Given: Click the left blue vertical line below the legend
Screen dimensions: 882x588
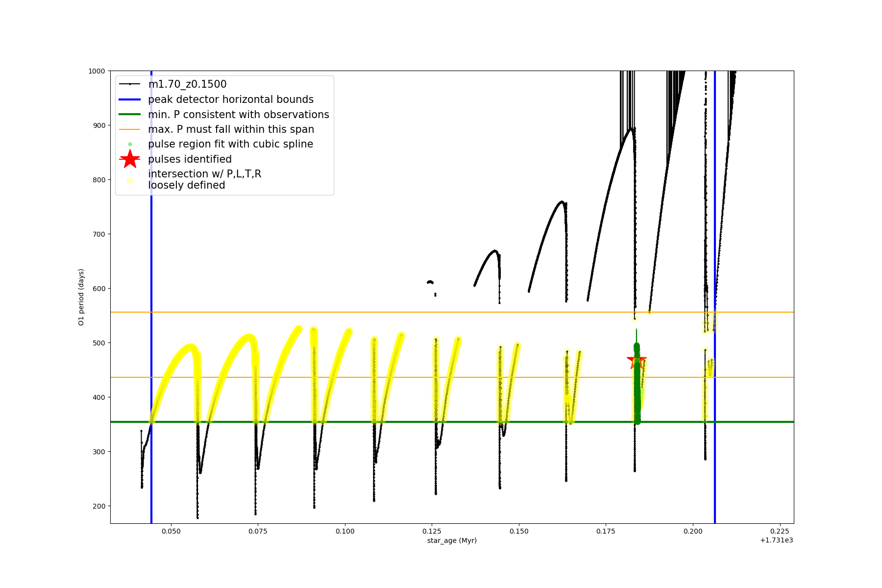Looking at the screenshot, I should point(151,343).
